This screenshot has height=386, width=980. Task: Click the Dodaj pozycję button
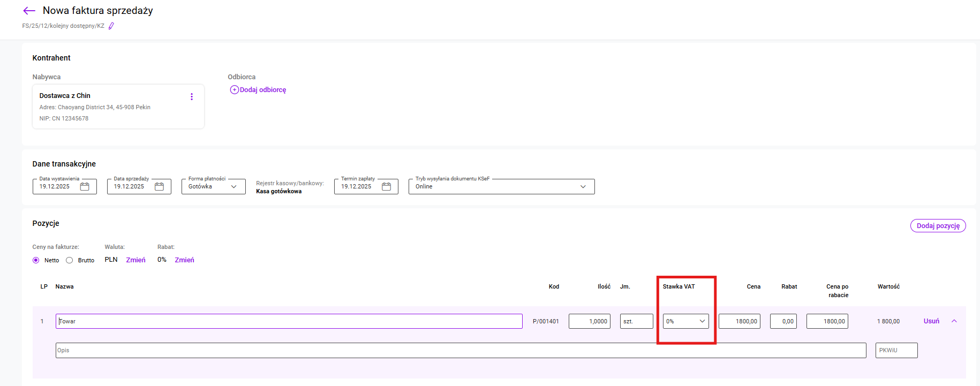click(x=938, y=226)
